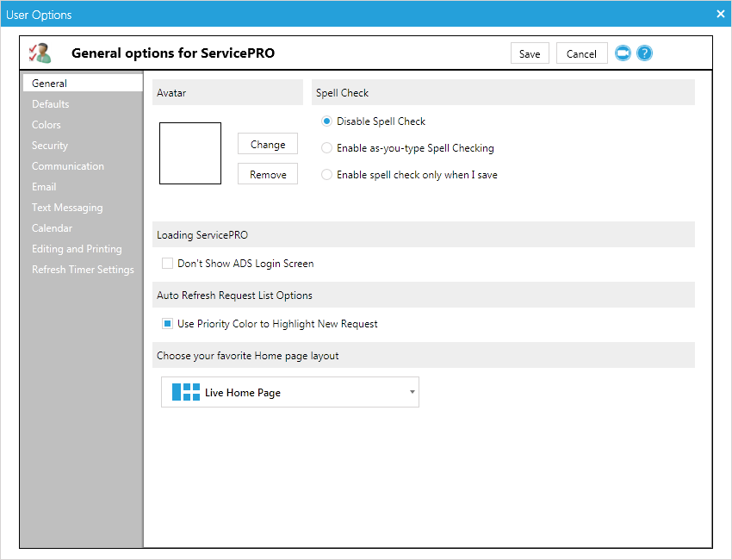Select the General options tab
This screenshot has width=732, height=560.
click(83, 83)
